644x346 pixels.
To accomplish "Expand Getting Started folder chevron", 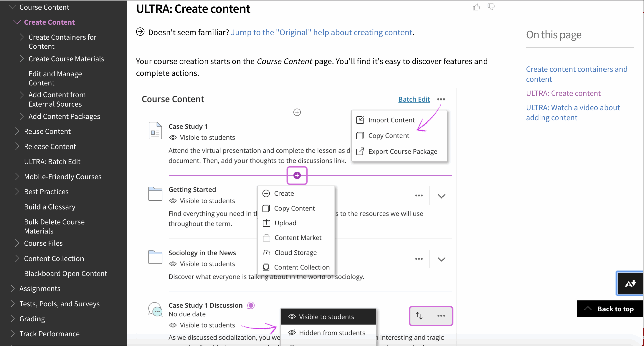I will (441, 196).
